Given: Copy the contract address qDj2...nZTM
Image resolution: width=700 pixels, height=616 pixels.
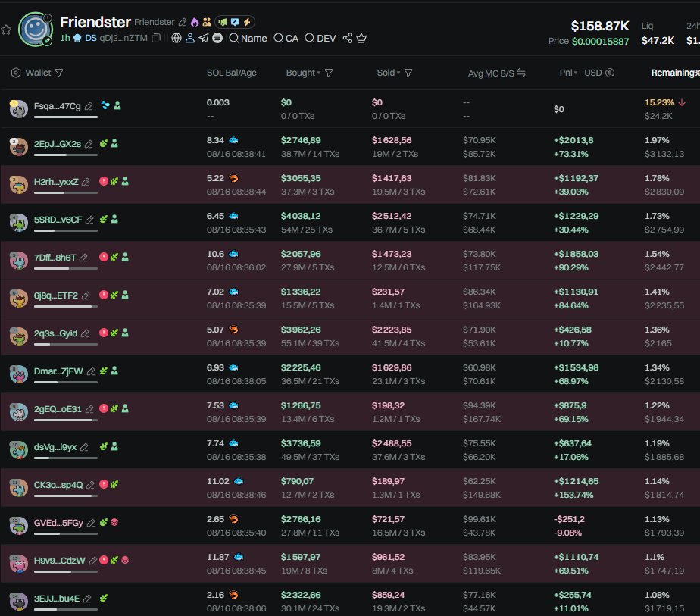Looking at the screenshot, I should pyautogui.click(x=155, y=39).
